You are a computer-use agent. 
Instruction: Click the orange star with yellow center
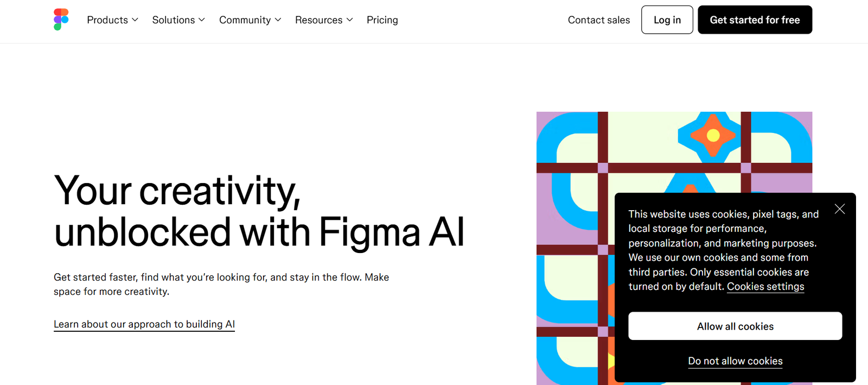713,135
